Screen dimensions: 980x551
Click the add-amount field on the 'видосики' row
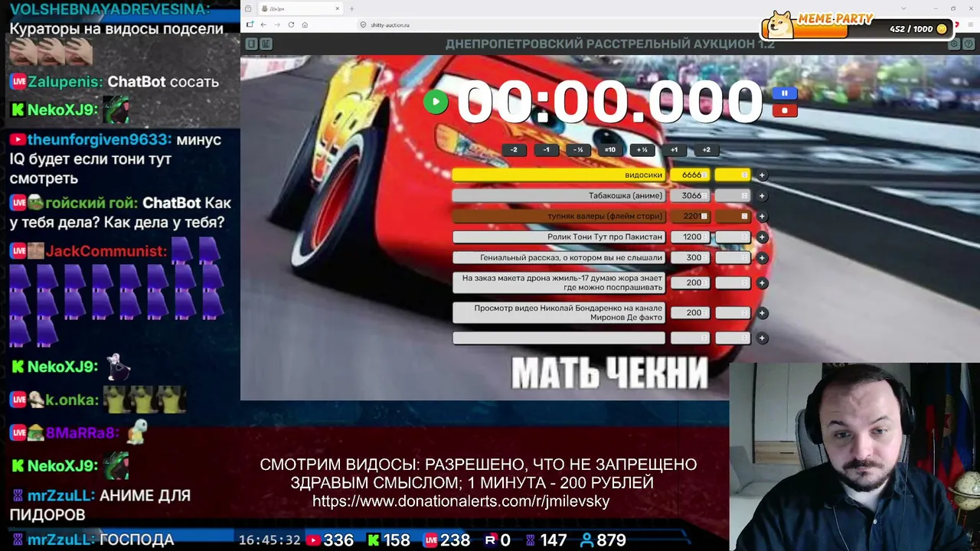(733, 175)
